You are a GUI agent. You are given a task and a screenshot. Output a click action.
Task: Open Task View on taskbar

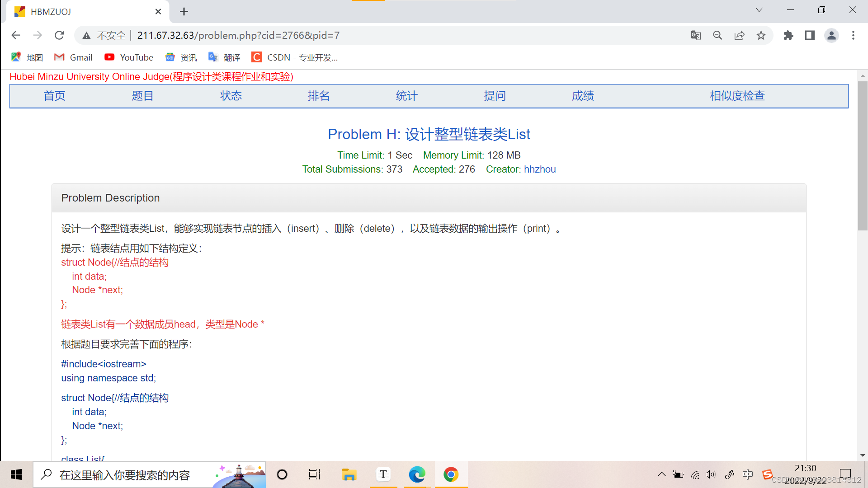[x=315, y=474]
